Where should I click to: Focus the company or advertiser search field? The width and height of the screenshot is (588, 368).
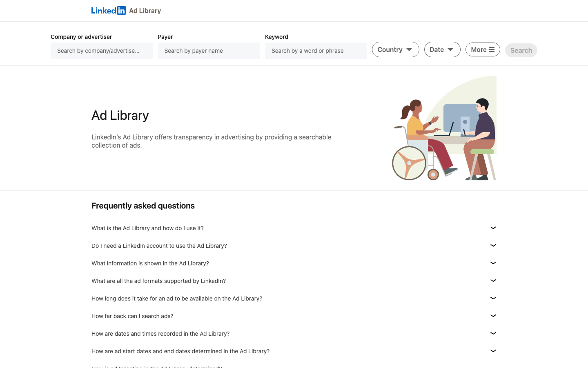[x=102, y=51]
